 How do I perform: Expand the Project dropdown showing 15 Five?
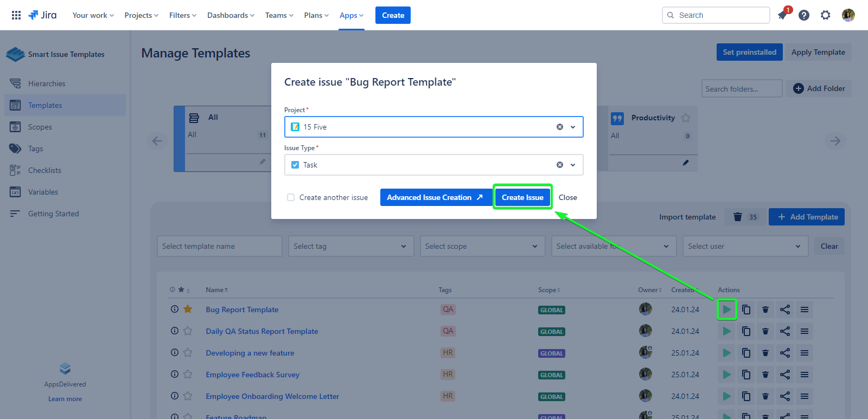(x=573, y=127)
